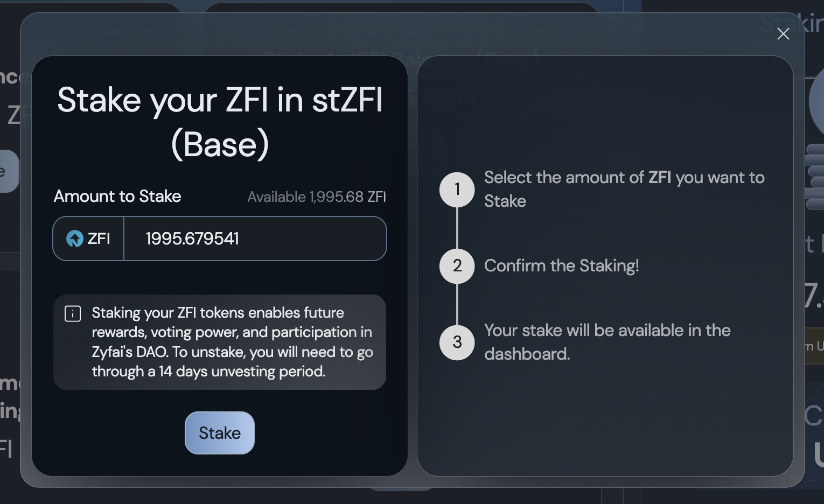Click the light blue button at left edge

point(9,171)
